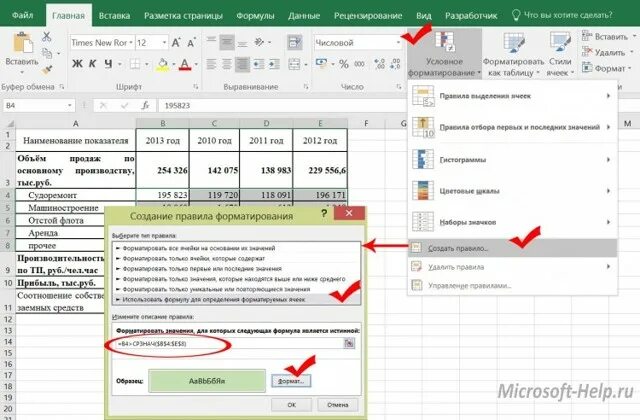Switch to the Данные tab

point(304,16)
